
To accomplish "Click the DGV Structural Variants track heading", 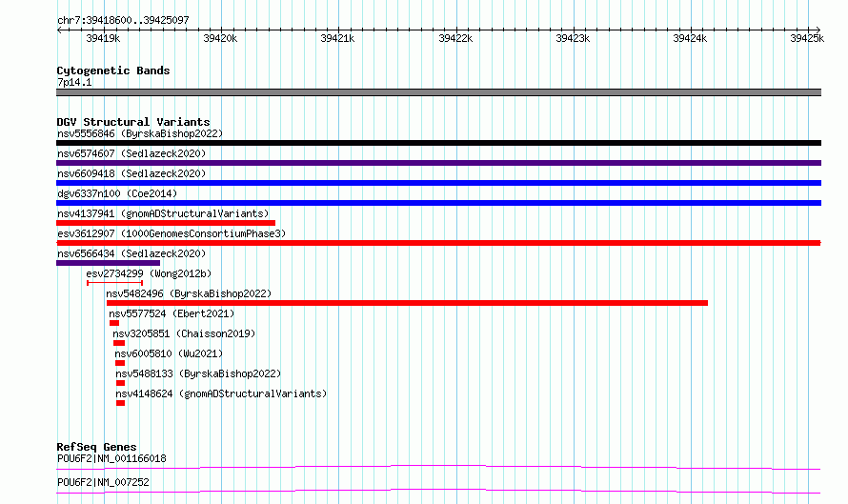I will [133, 122].
